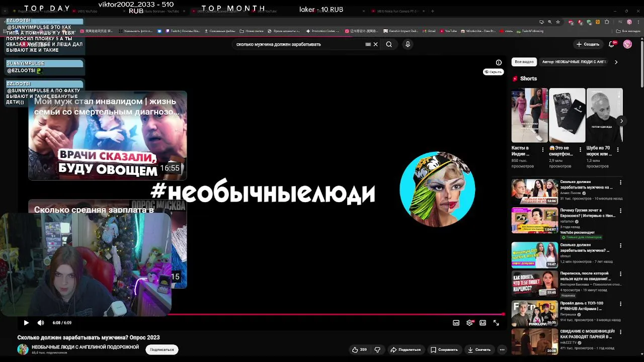Open the more actions menu beside Скачать
Image resolution: width=644 pixels, height=362 pixels.
(x=502, y=349)
